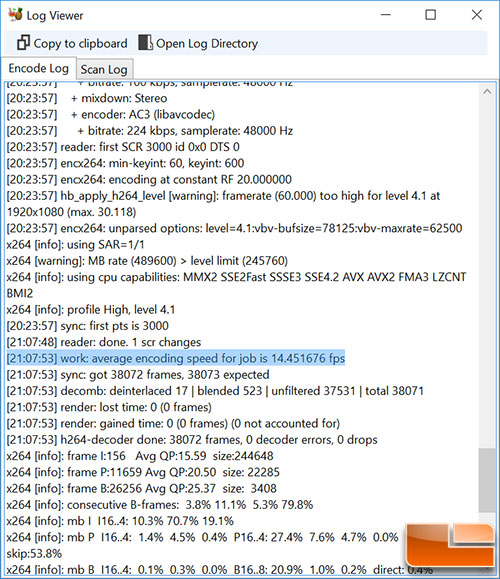
Task: Switch to the Scan Log tab
Action: [x=104, y=69]
